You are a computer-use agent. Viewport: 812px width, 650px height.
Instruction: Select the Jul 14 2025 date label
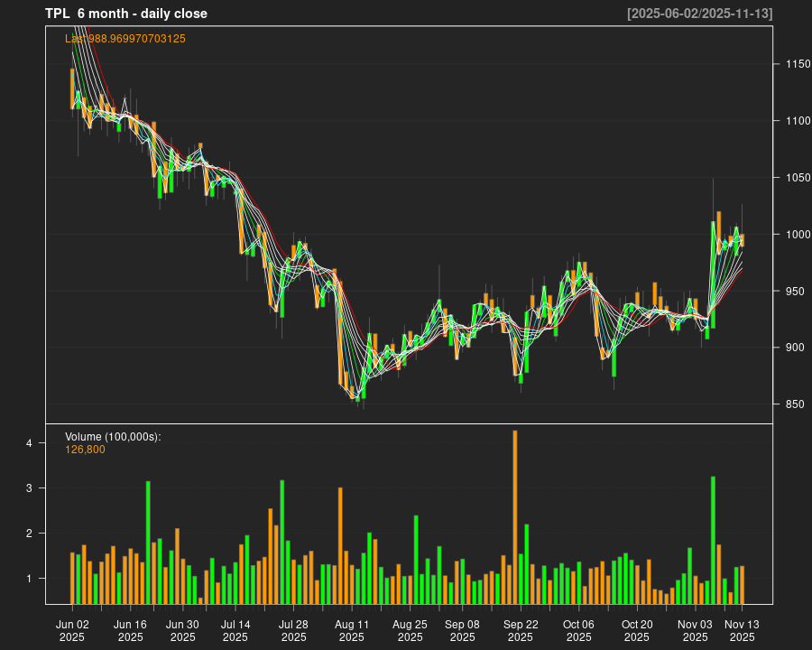(235, 630)
